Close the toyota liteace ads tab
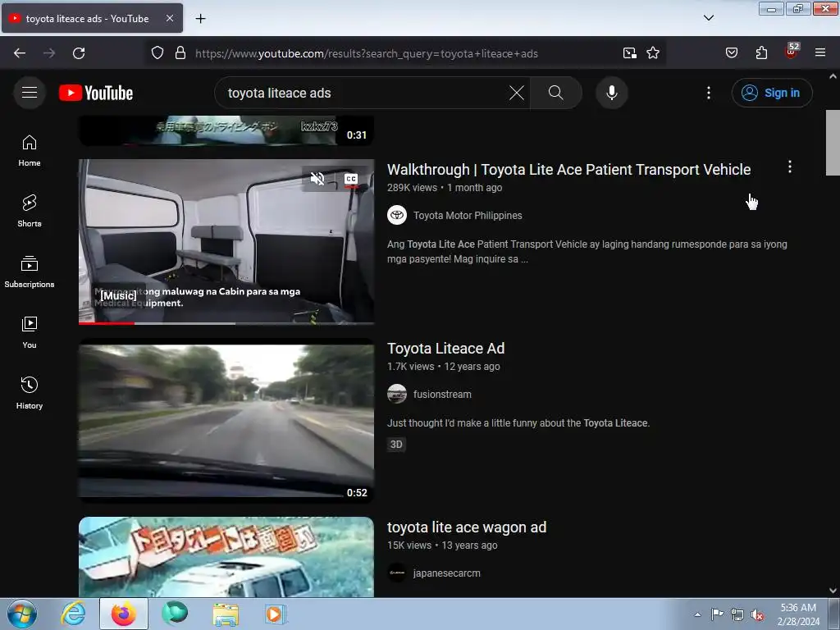This screenshot has height=630, width=840. (x=169, y=19)
